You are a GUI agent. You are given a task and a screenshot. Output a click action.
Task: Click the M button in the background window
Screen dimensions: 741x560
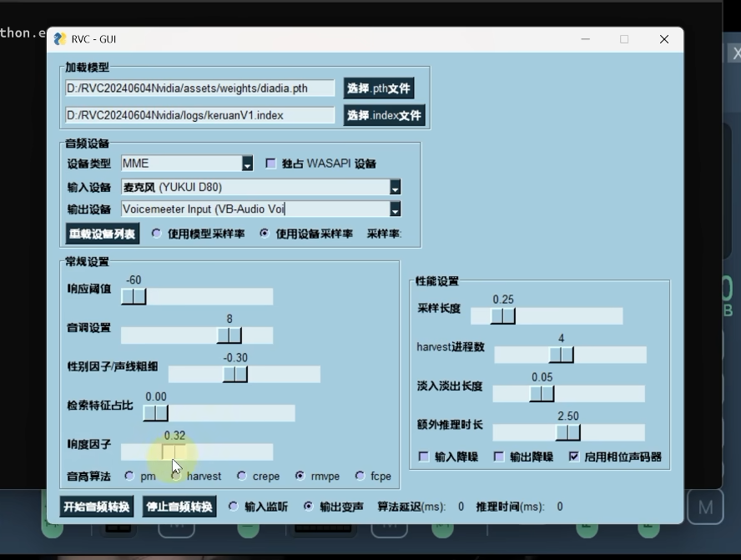point(706,507)
